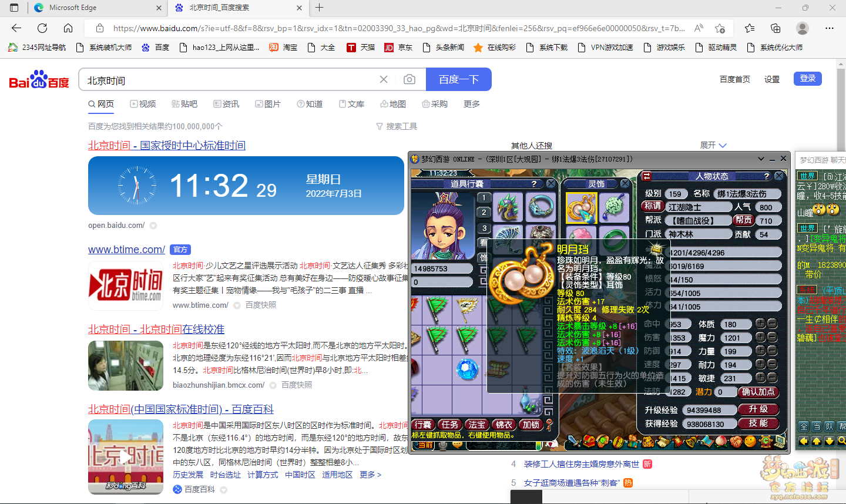Open 更多 in Baidu search categories
The height and width of the screenshot is (504, 846).
pyautogui.click(x=472, y=104)
